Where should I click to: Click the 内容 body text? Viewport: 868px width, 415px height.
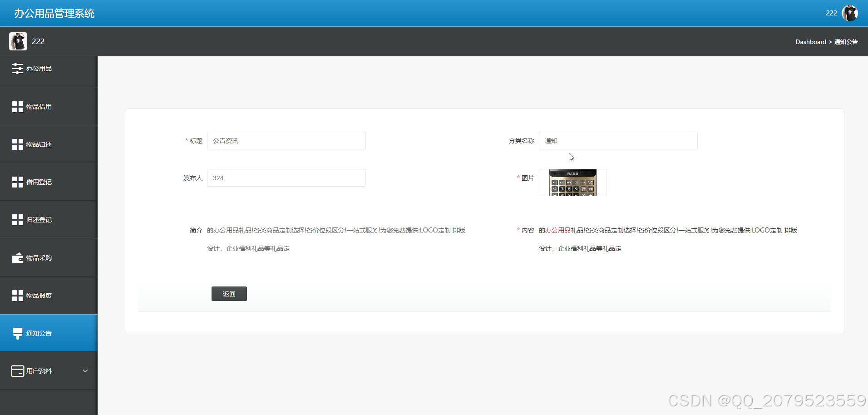click(x=668, y=239)
